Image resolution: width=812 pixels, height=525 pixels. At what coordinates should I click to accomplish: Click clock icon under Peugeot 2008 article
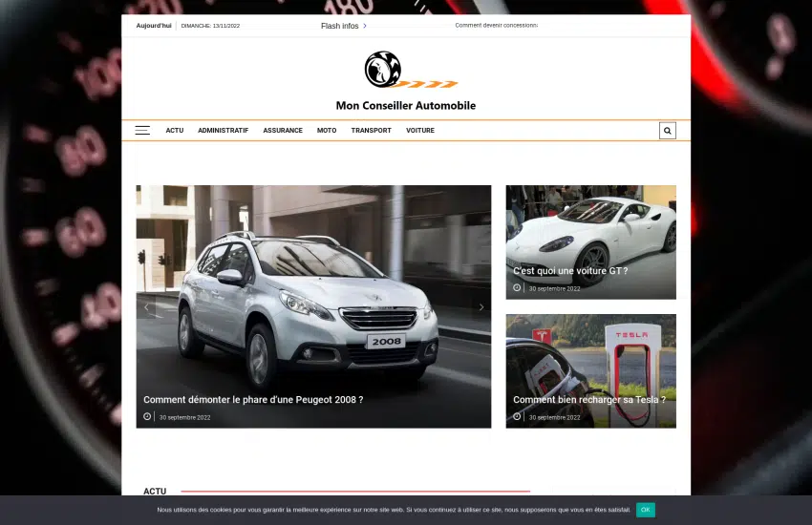point(147,417)
